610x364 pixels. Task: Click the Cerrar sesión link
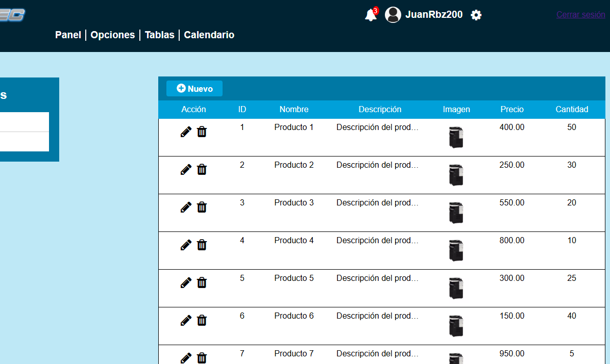(580, 15)
